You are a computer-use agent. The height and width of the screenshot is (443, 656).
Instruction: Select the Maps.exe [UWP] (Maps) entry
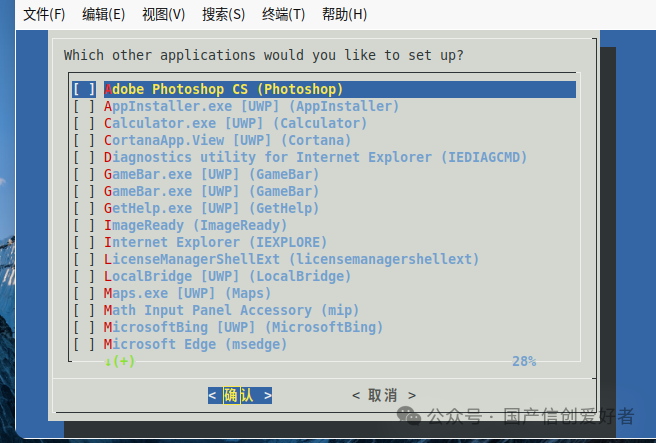(187, 293)
